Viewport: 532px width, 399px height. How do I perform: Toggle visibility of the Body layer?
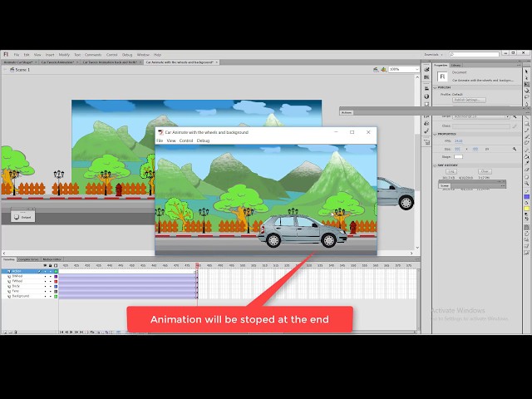[45, 286]
